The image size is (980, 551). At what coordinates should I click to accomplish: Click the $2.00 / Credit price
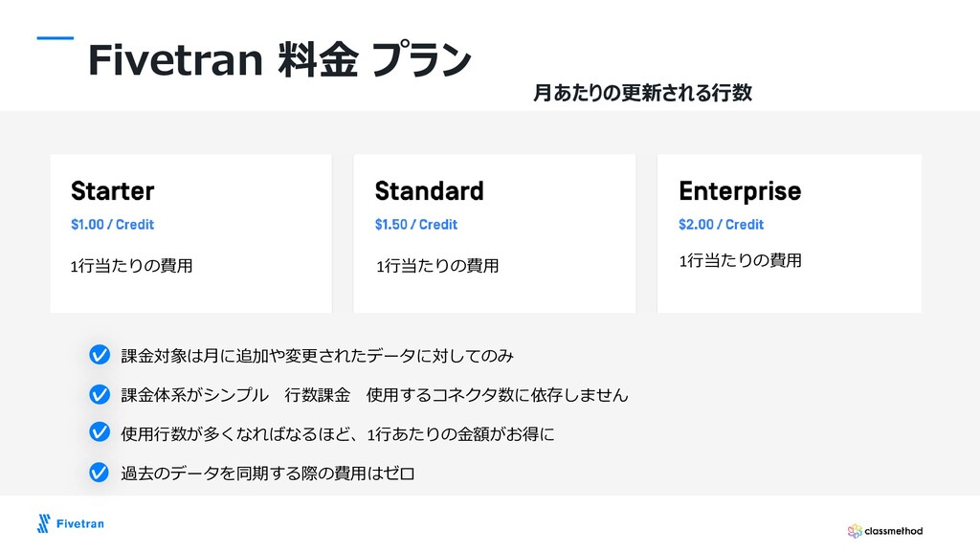(722, 224)
